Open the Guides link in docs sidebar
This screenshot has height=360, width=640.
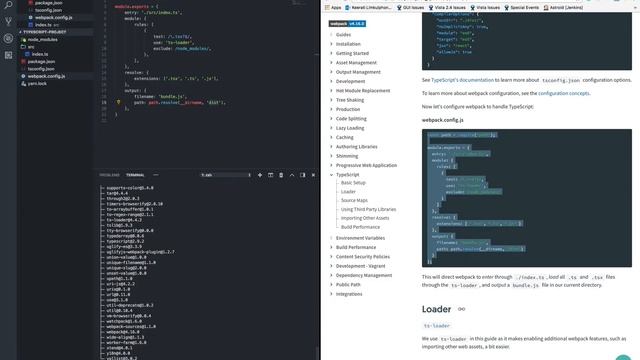point(343,35)
